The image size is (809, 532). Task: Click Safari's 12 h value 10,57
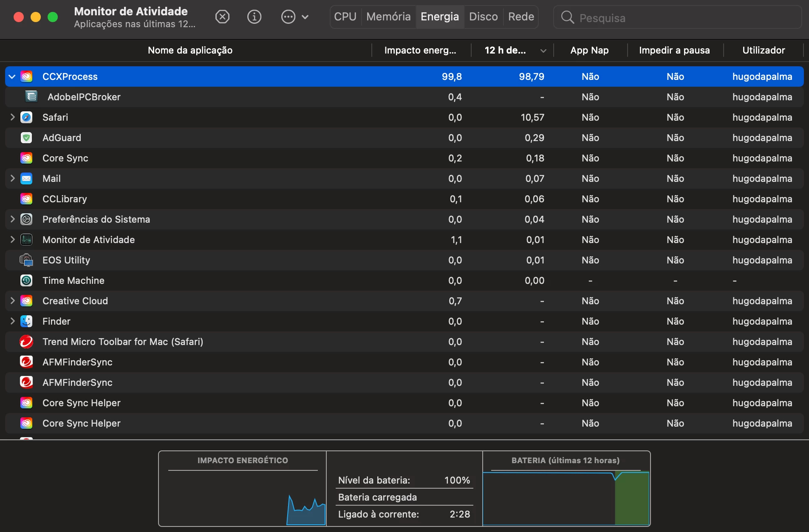[x=532, y=118]
